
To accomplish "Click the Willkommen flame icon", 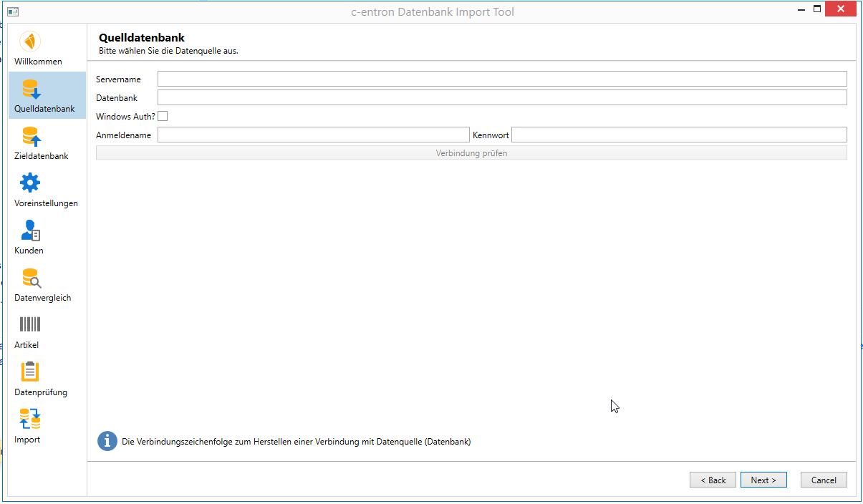I will pos(30,42).
